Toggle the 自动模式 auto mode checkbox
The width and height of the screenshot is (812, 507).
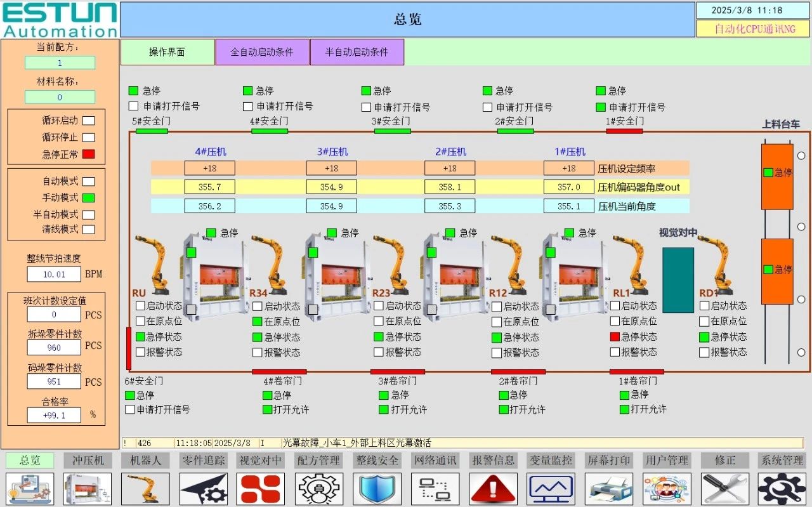tap(89, 181)
